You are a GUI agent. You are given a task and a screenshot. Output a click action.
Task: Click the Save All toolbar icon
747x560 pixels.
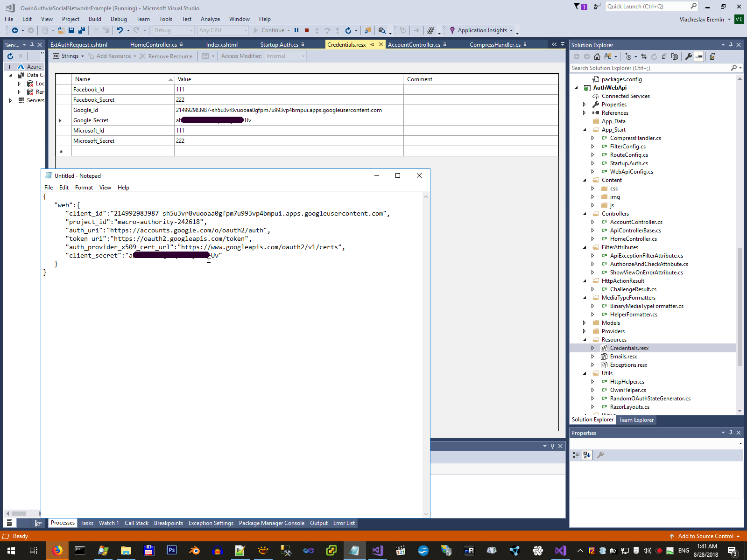coord(82,30)
